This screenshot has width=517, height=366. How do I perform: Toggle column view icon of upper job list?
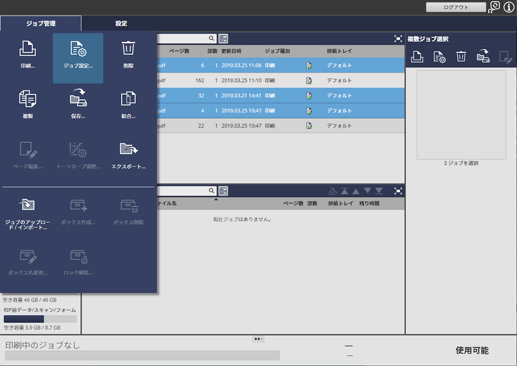tap(223, 39)
